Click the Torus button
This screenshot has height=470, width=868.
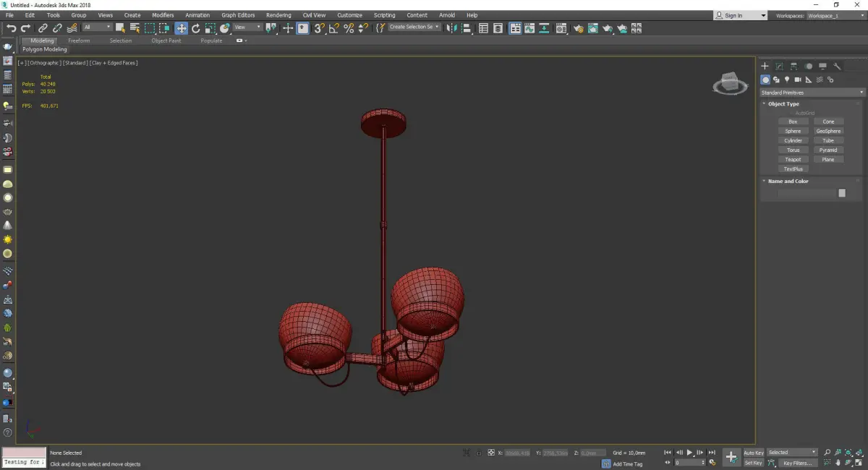coord(793,150)
